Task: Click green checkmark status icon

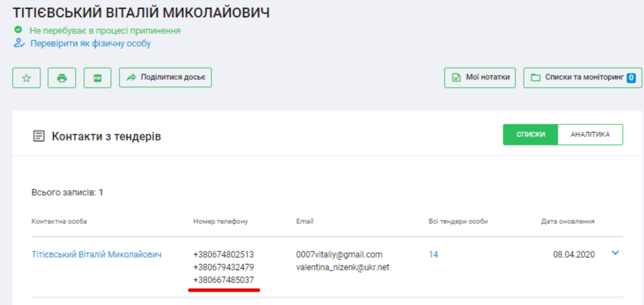Action: click(x=18, y=30)
